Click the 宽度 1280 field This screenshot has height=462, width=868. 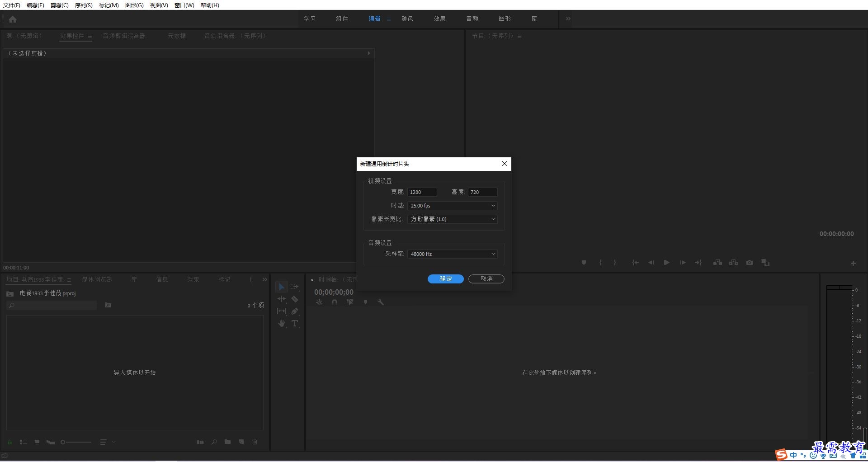coord(422,192)
